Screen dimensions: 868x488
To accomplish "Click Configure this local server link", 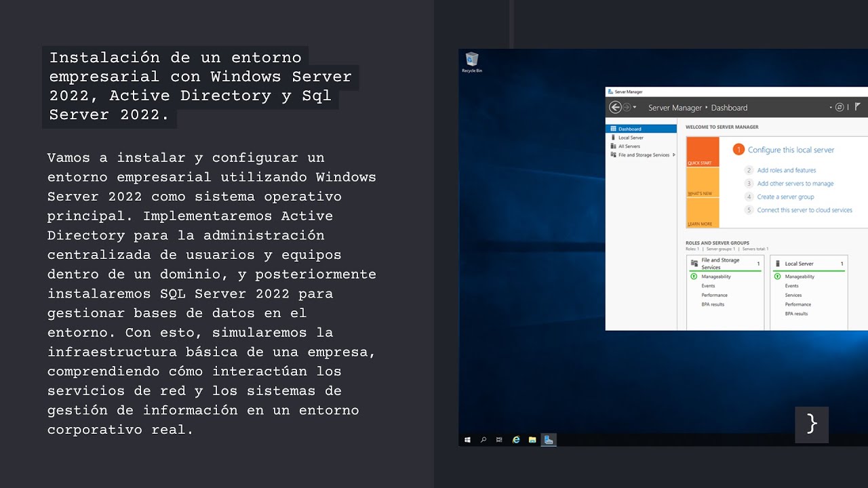I will click(x=791, y=150).
